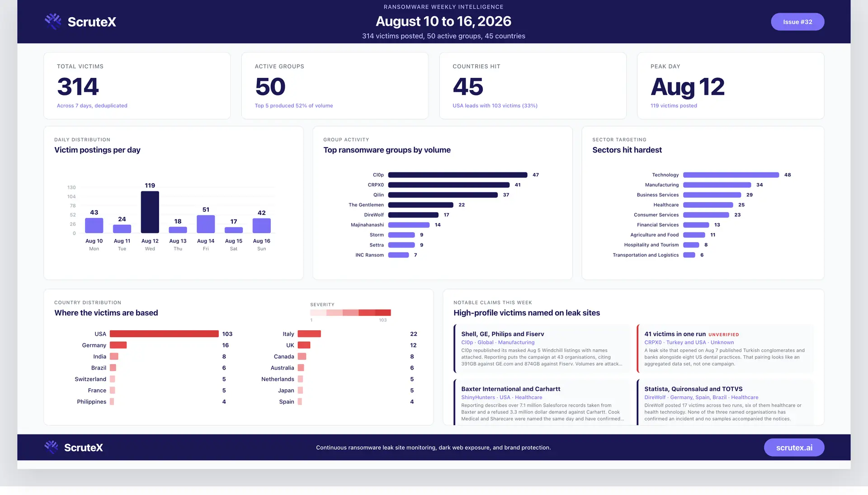This screenshot has height=495, width=868.
Task: Click the ScruteX logo icon in header
Action: click(53, 21)
